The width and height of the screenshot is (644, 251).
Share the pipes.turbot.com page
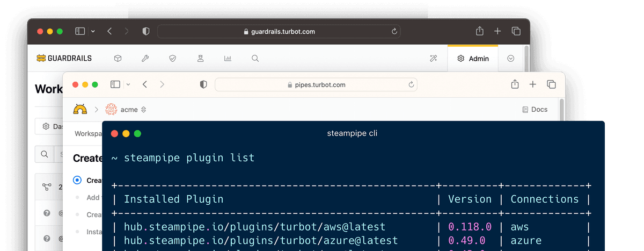(x=515, y=84)
